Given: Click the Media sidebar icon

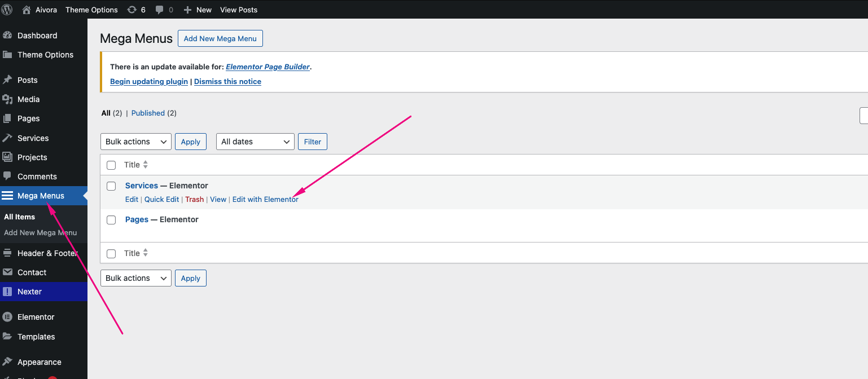Looking at the screenshot, I should (x=7, y=99).
